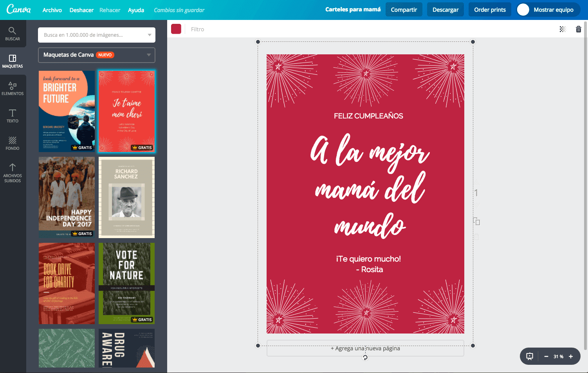
Task: Select the Richard Sanchez template
Action: point(126,197)
